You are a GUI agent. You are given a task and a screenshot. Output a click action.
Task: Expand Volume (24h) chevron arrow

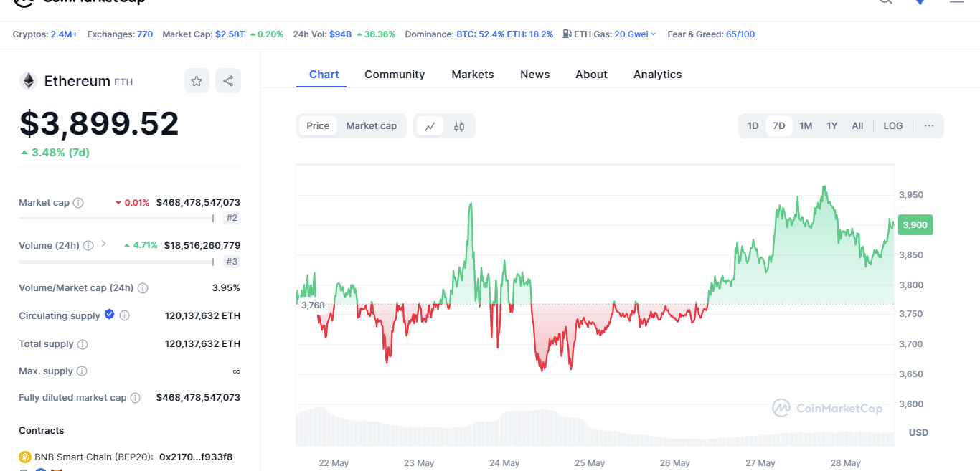click(x=103, y=244)
